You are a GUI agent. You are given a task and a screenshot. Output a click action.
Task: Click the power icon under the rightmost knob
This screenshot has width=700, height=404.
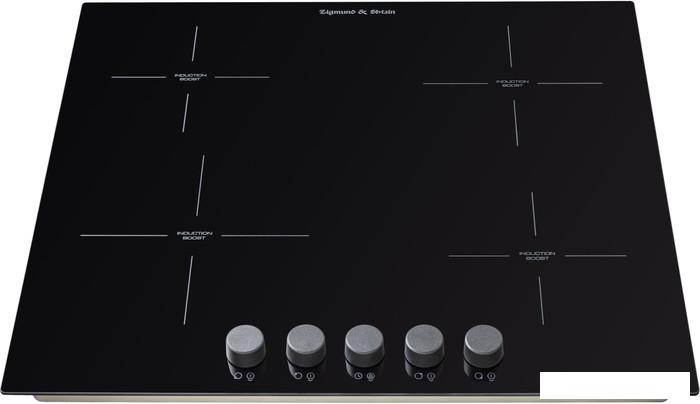point(491,378)
